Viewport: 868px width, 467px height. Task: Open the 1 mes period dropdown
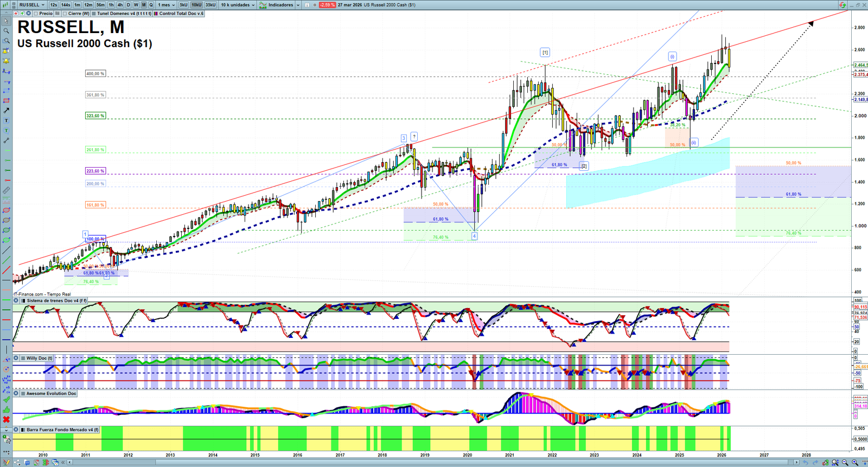click(165, 5)
